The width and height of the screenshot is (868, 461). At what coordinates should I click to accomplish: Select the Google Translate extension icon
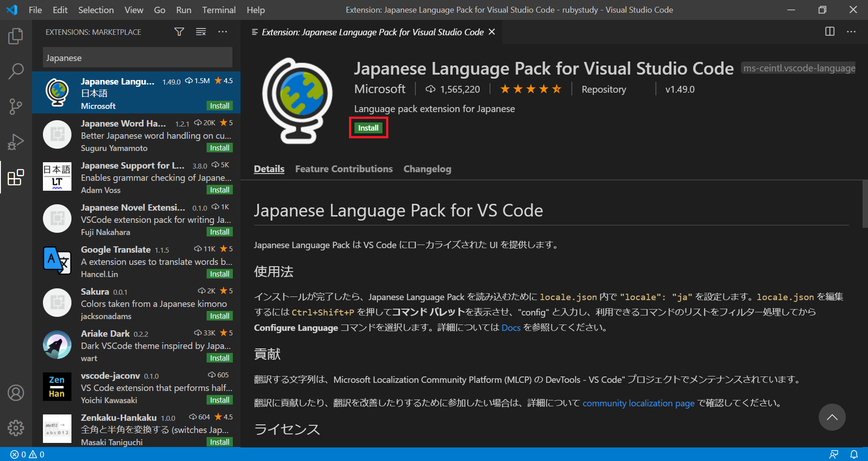(x=57, y=260)
